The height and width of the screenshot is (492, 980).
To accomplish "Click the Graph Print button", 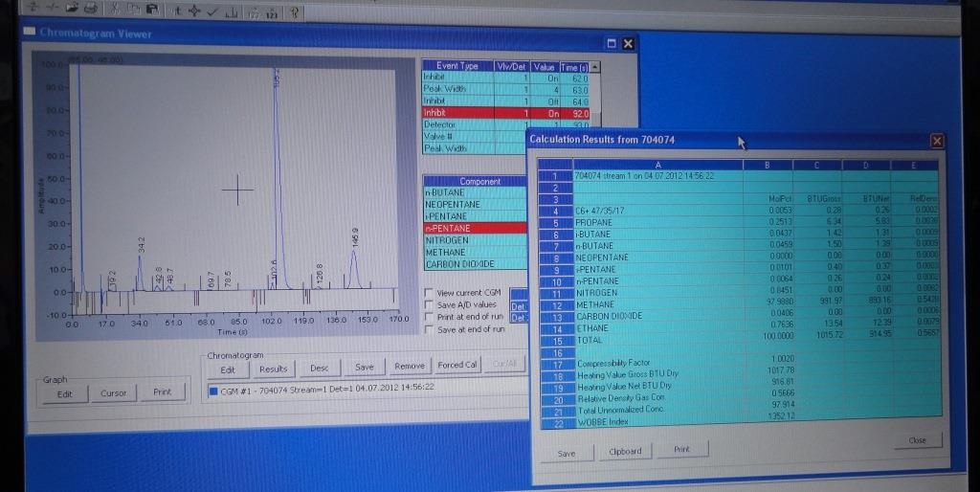I will (x=162, y=392).
